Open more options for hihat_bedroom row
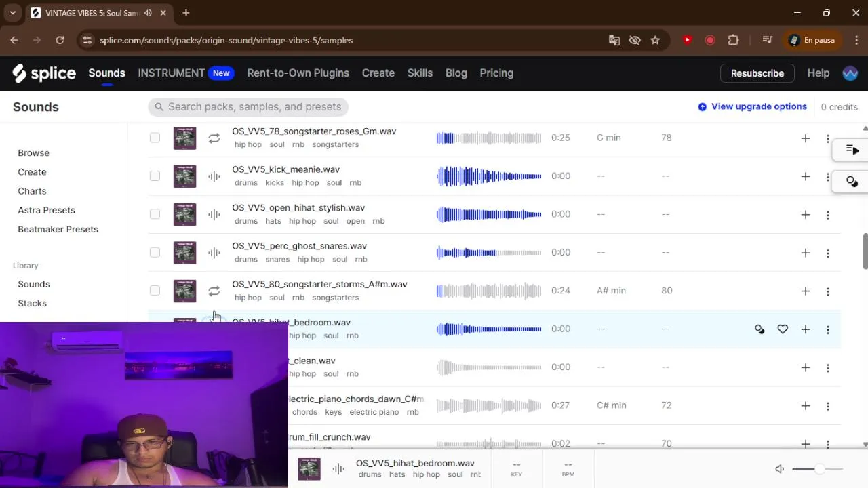 coord(828,329)
